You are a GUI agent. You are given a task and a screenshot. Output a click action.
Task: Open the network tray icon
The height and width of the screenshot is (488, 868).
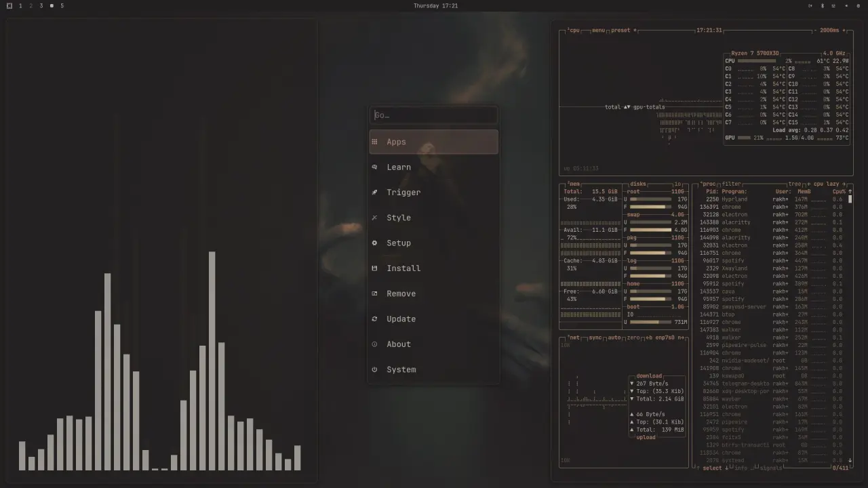point(833,5)
